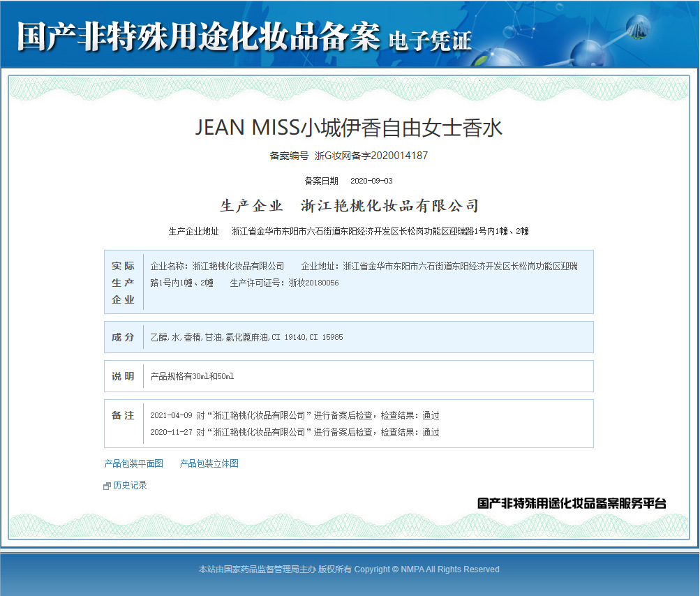
Task: Click the filing date 2020-09-03
Action: pyautogui.click(x=371, y=181)
